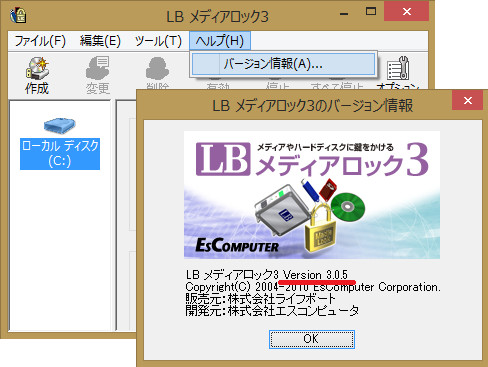Click the ヘルプ(H) menu
Screen dimensions: 488x367
(220, 41)
